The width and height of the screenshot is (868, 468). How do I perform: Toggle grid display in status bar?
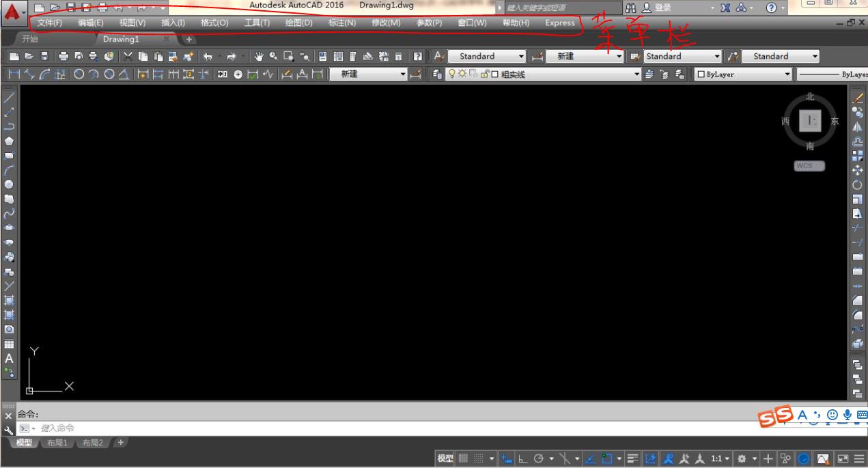tap(463, 458)
